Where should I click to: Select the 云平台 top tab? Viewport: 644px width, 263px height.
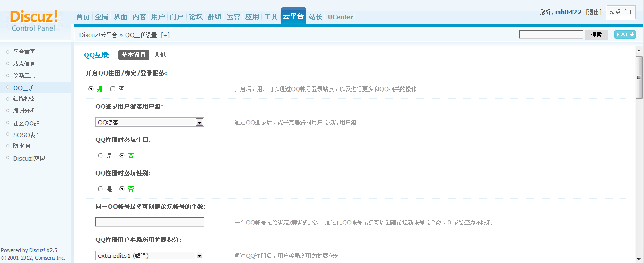293,16
